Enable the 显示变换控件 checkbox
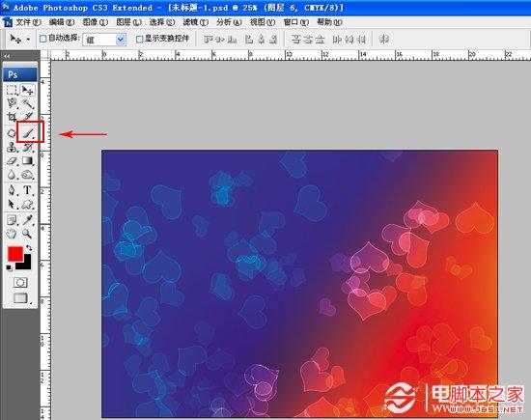 coord(139,40)
